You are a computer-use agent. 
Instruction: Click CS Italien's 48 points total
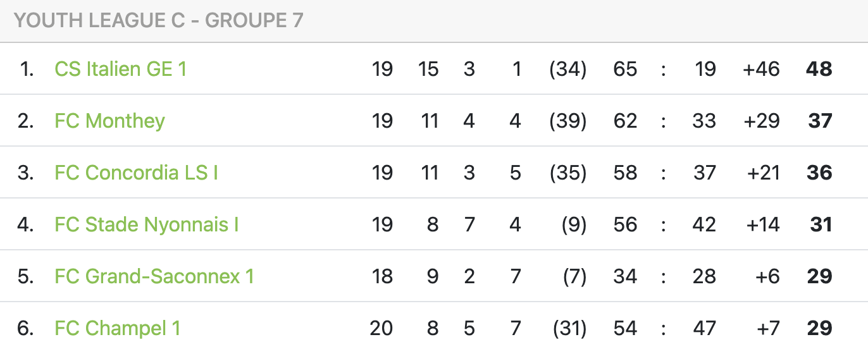819,69
